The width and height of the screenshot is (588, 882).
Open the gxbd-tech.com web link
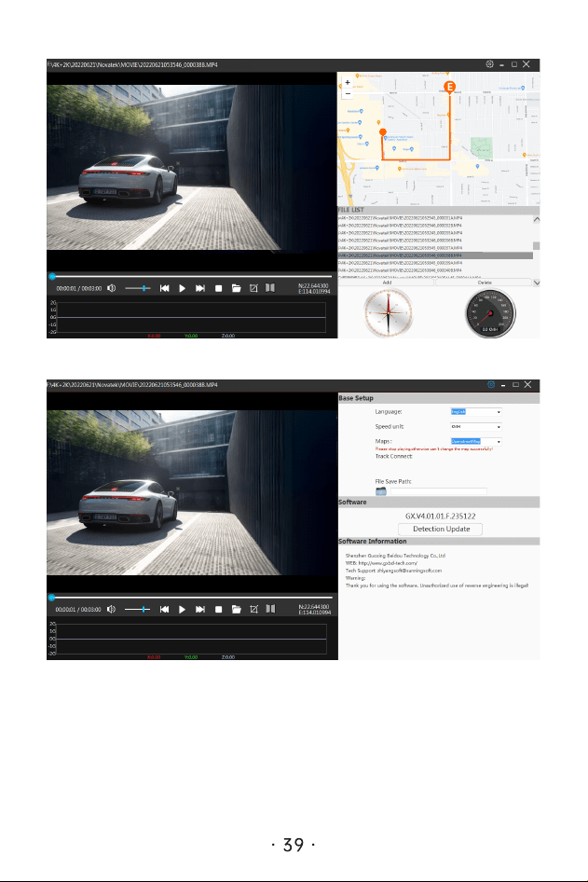(x=388, y=562)
